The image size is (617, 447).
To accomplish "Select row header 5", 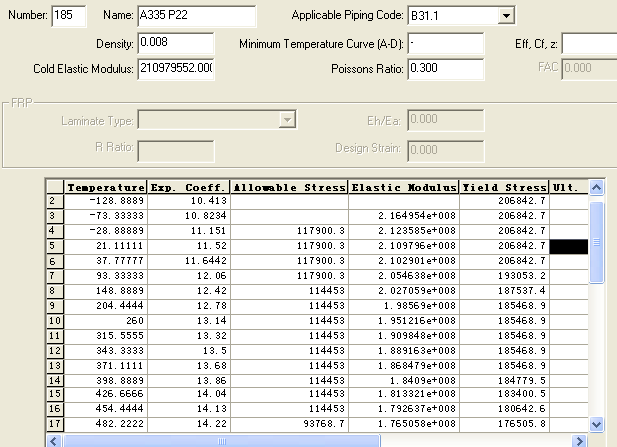I will pyautogui.click(x=55, y=246).
